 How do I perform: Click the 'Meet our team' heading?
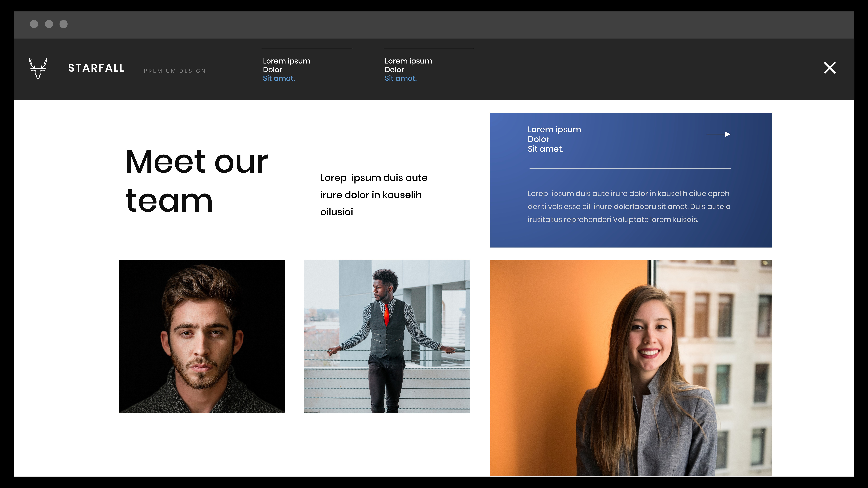click(196, 181)
